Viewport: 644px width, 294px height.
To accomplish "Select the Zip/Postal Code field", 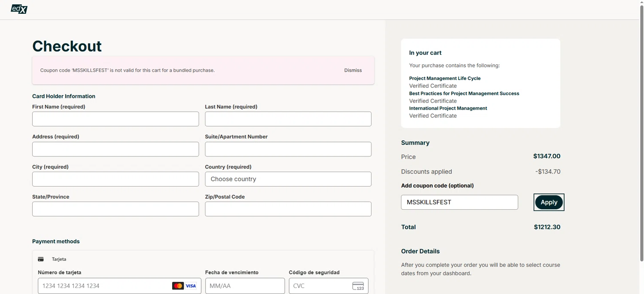I will click(288, 209).
